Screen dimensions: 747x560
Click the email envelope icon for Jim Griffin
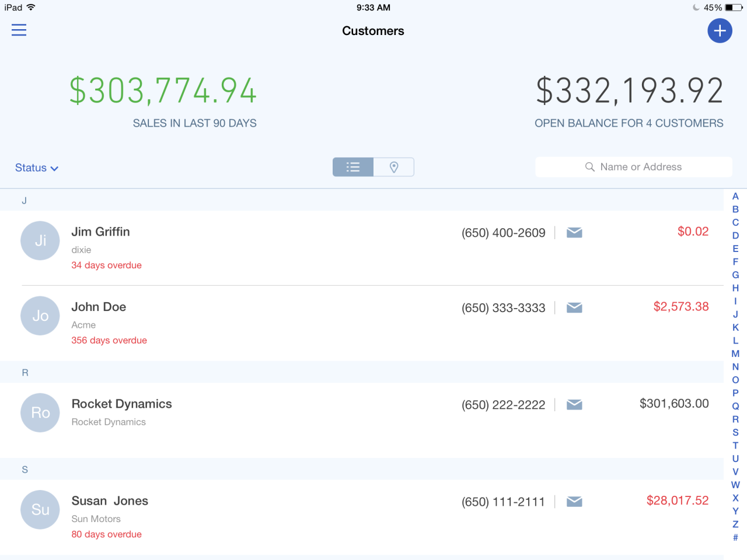(574, 232)
